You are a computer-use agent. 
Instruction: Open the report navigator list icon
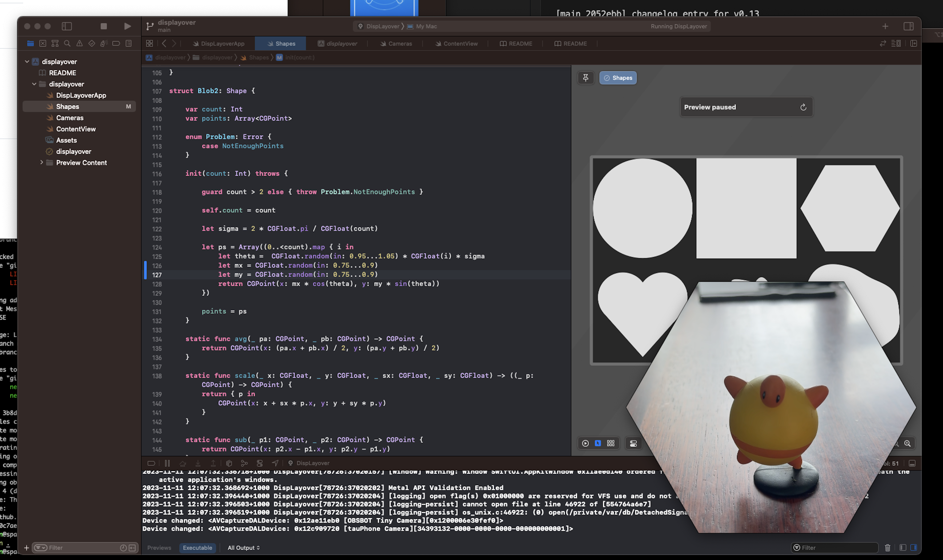[x=128, y=43]
